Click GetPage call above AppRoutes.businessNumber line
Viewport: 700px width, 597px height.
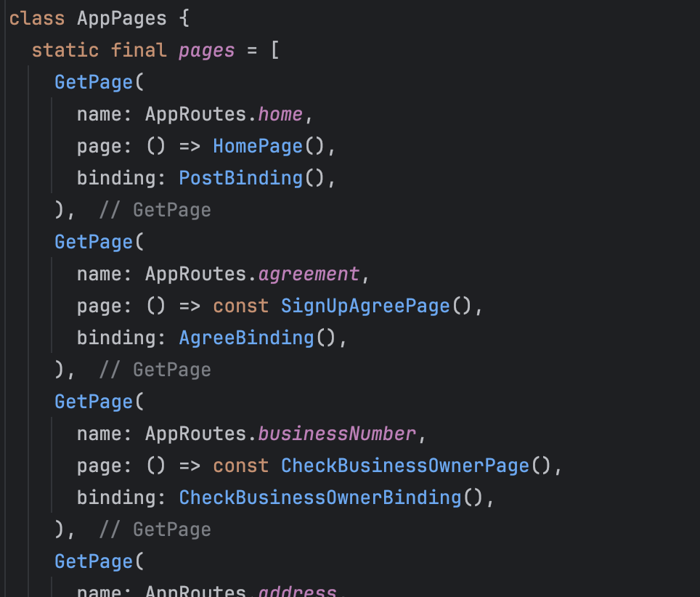click(x=94, y=402)
